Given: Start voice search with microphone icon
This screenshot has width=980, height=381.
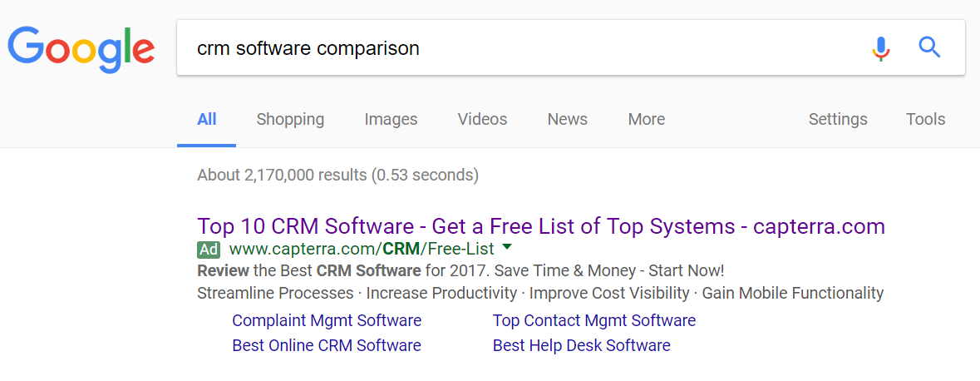Looking at the screenshot, I should click(x=881, y=48).
